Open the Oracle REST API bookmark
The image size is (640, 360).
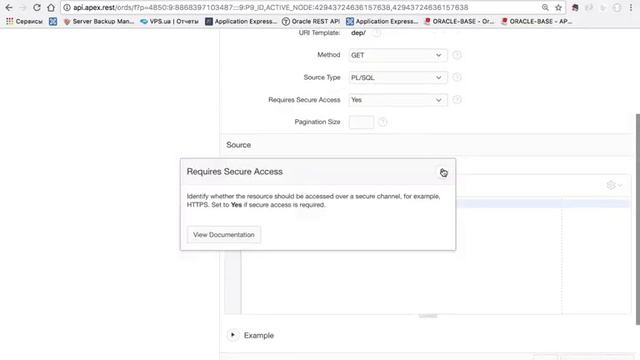(x=311, y=21)
